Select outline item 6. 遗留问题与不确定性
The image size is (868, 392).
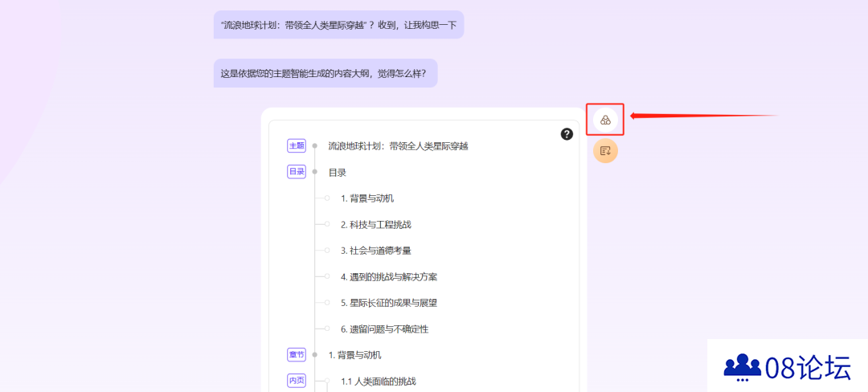(385, 329)
